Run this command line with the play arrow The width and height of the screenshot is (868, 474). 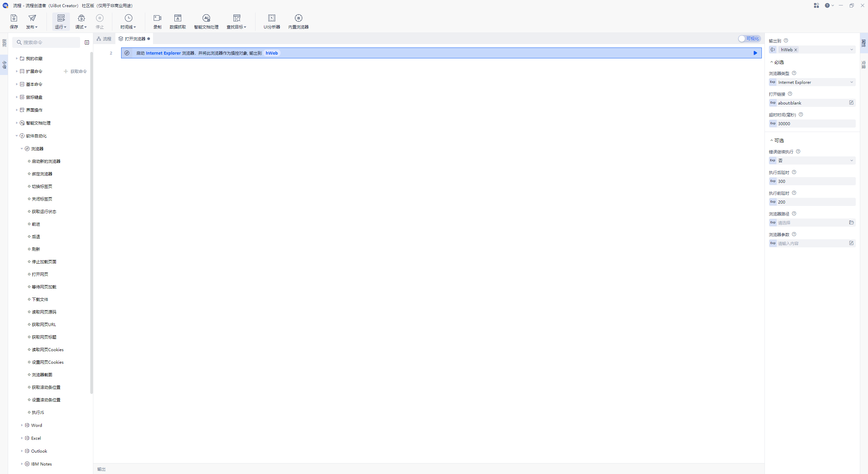tap(755, 53)
